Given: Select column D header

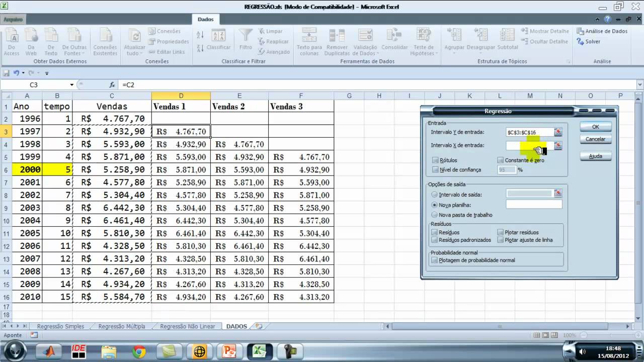Looking at the screenshot, I should [181, 96].
